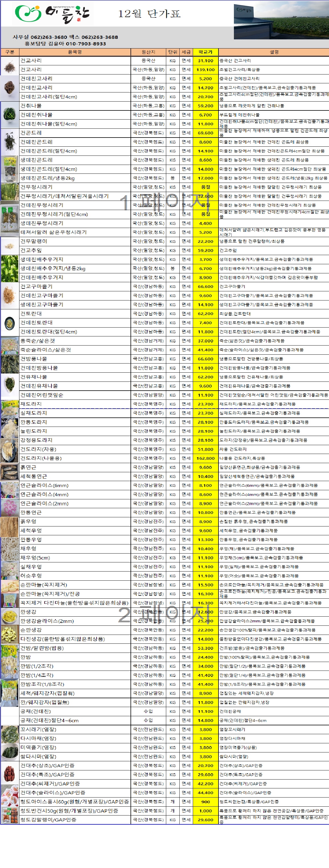Select the 설명 column header
Image resolution: width=329 pixels, height=868 pixels.
click(274, 52)
